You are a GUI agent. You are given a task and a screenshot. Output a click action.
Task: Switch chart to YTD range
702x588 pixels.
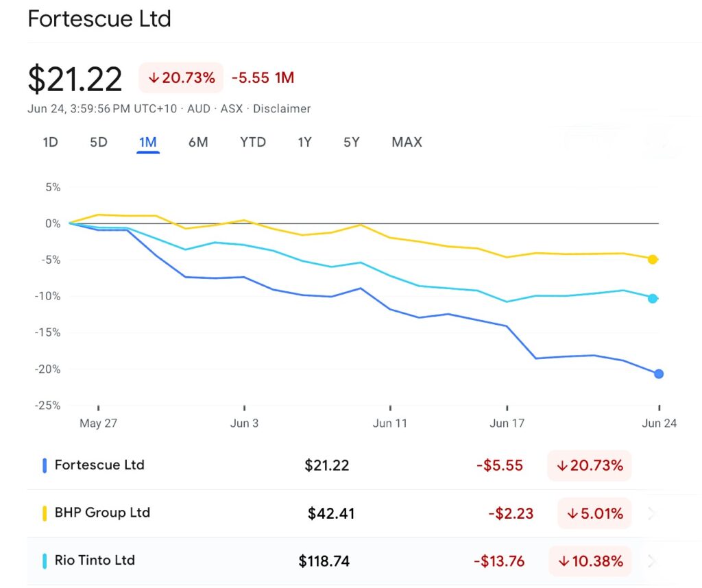(253, 143)
